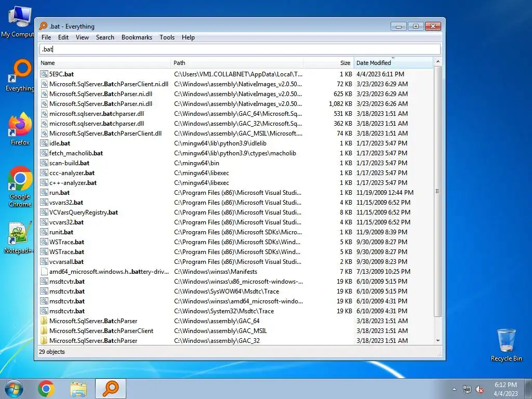Viewport: 532px width, 399px height.
Task: Click the results scrollbar up arrow
Action: pyautogui.click(x=437, y=62)
